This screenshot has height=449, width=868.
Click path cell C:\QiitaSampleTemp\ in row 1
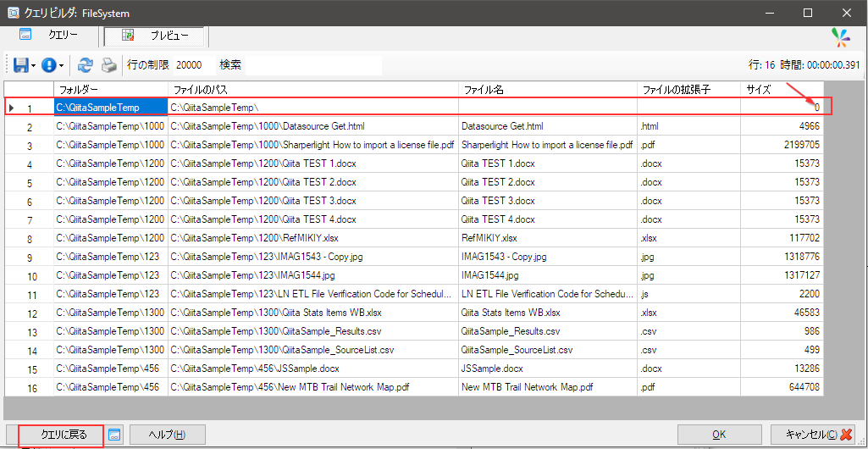click(313, 107)
